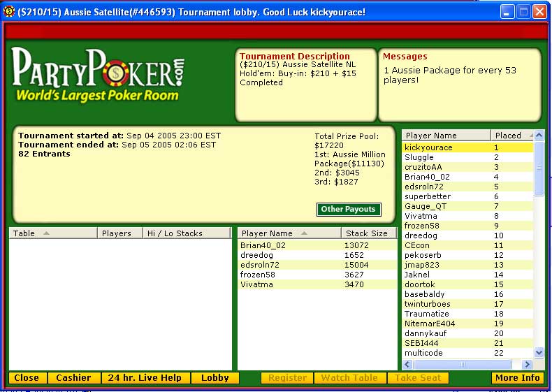Click the PartyPoker chip icon in title bar
This screenshot has height=392, width=552.
pos(8,12)
